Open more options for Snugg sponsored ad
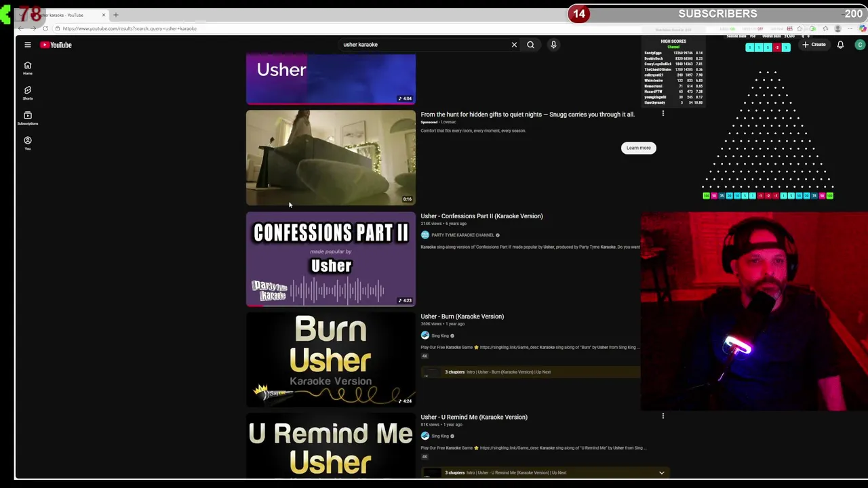The height and width of the screenshot is (488, 868). pyautogui.click(x=663, y=114)
